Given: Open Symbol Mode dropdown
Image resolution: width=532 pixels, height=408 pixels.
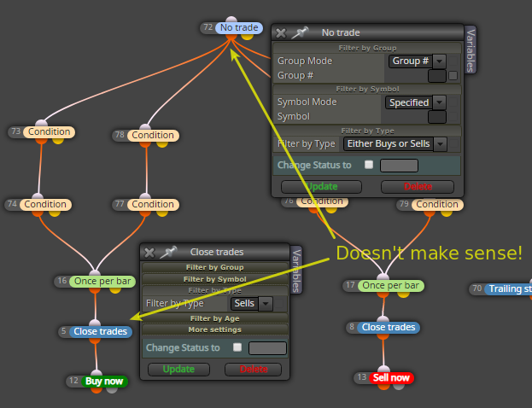Looking at the screenshot, I should click(x=440, y=102).
